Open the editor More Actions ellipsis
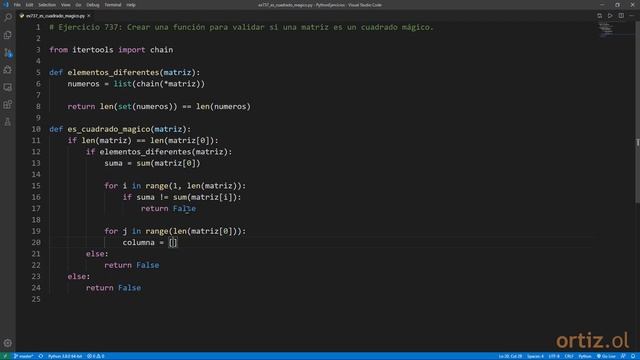 coord(631,16)
